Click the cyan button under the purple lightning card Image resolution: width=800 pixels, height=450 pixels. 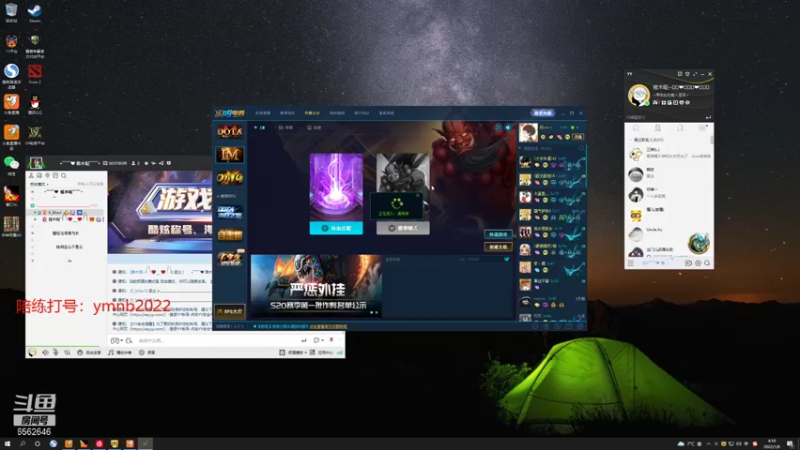[x=336, y=228]
